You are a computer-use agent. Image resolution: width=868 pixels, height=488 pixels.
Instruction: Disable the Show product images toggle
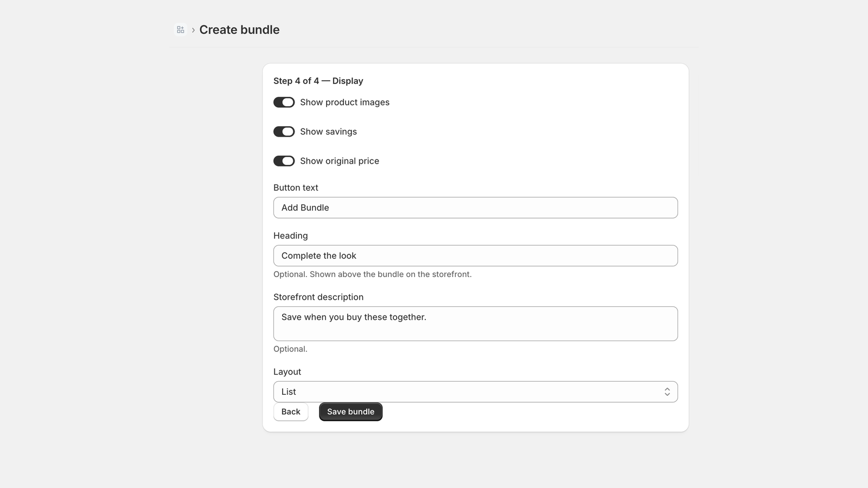[284, 102]
